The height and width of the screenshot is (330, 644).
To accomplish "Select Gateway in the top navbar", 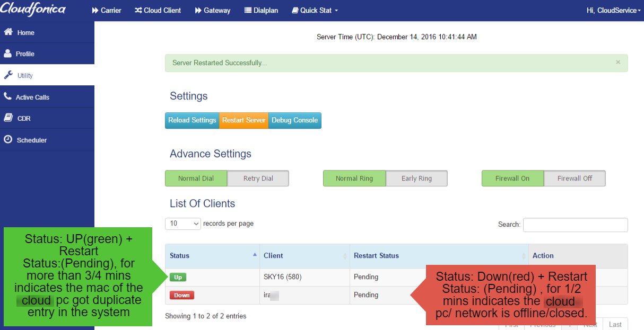I will 212,10.
